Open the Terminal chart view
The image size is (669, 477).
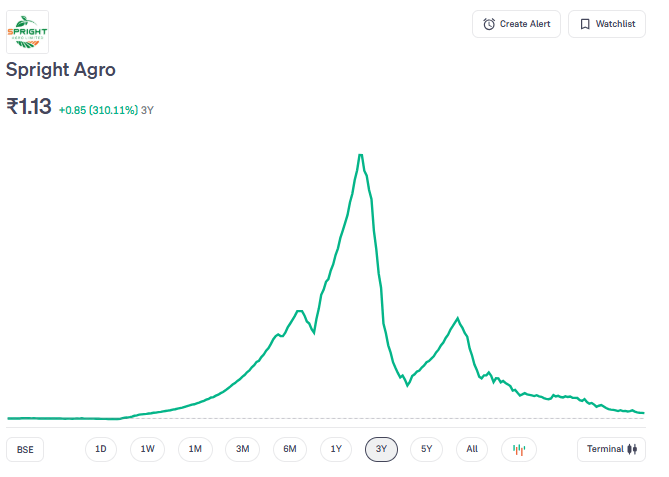click(611, 449)
